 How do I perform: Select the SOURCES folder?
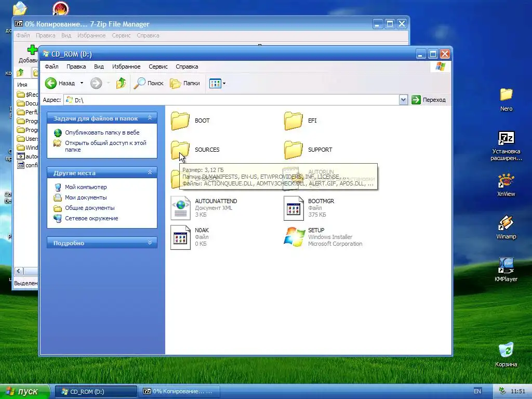[195, 150]
